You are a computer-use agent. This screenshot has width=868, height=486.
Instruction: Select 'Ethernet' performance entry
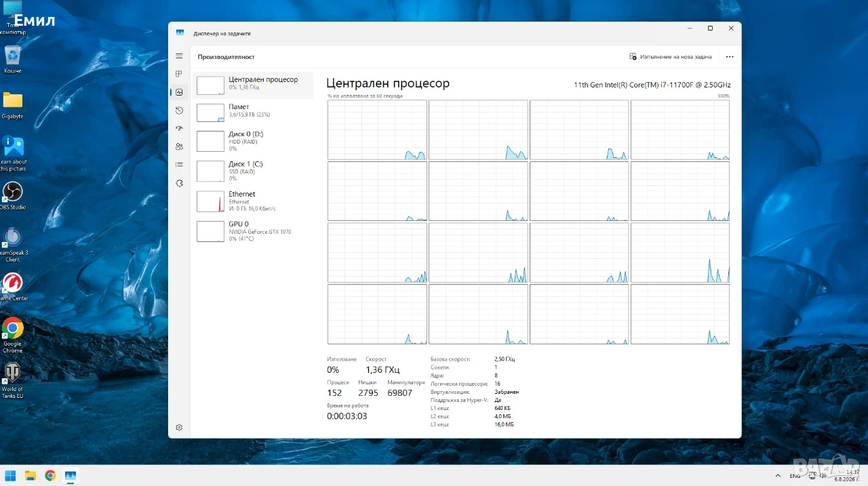click(253, 201)
